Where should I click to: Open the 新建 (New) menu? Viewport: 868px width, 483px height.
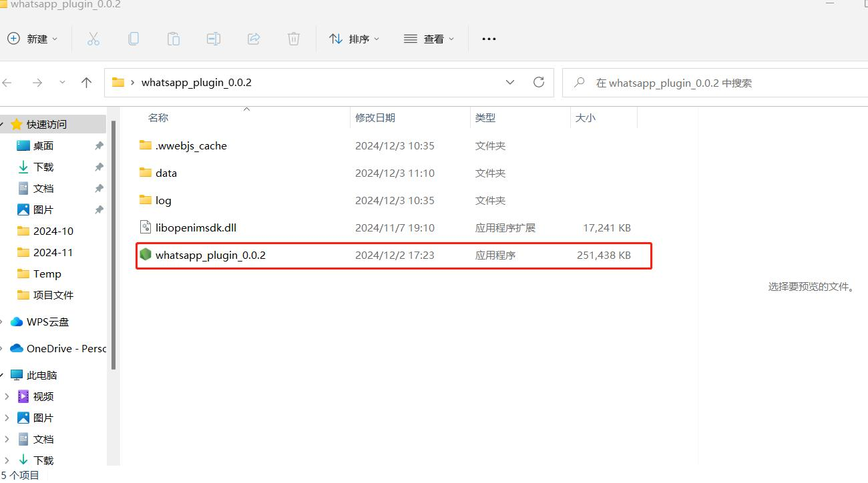tap(32, 39)
